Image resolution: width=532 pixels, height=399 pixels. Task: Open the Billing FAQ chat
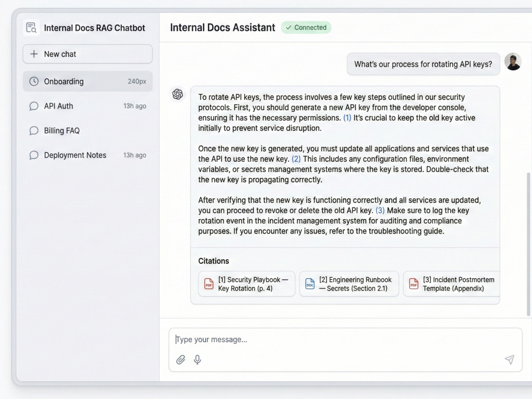pyautogui.click(x=88, y=131)
